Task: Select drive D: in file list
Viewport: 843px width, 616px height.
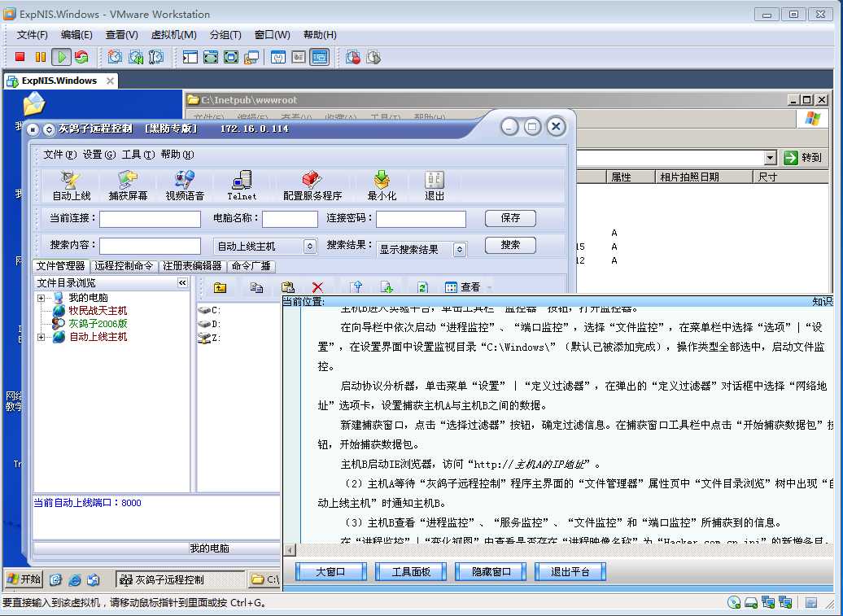Action: pyautogui.click(x=210, y=324)
